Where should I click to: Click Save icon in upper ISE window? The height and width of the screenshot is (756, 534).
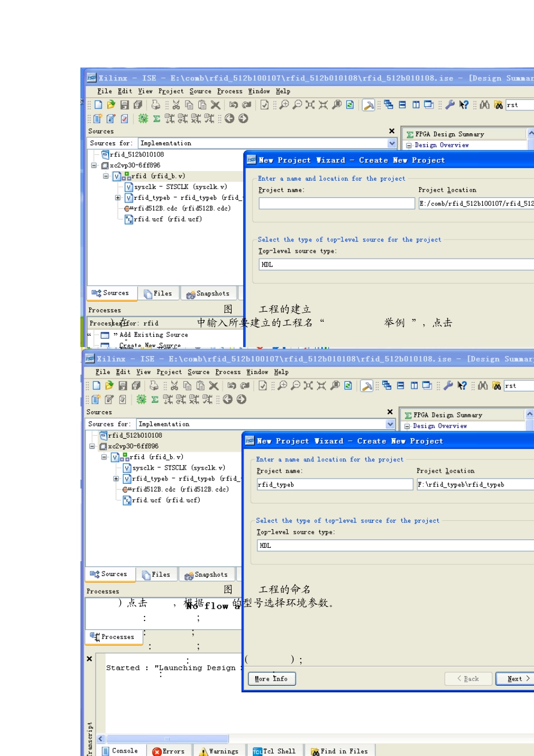(124, 105)
